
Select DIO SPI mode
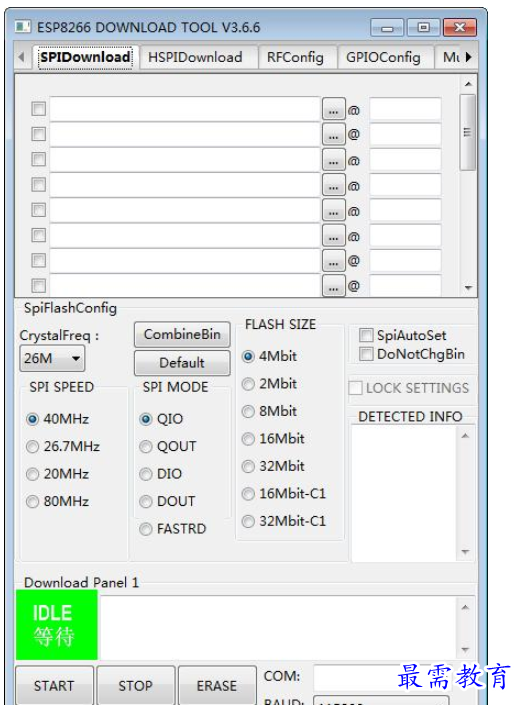coord(161,474)
